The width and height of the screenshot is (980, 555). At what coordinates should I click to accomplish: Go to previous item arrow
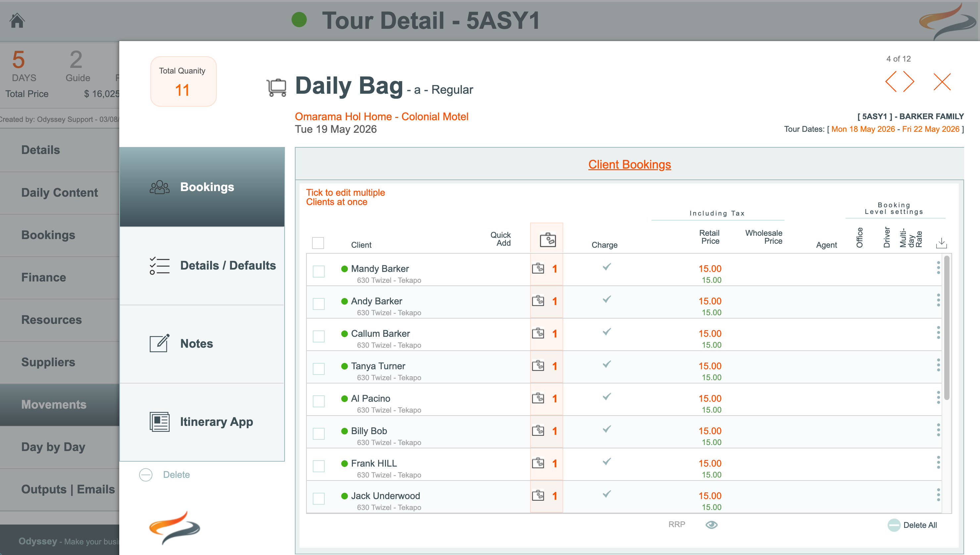(891, 81)
